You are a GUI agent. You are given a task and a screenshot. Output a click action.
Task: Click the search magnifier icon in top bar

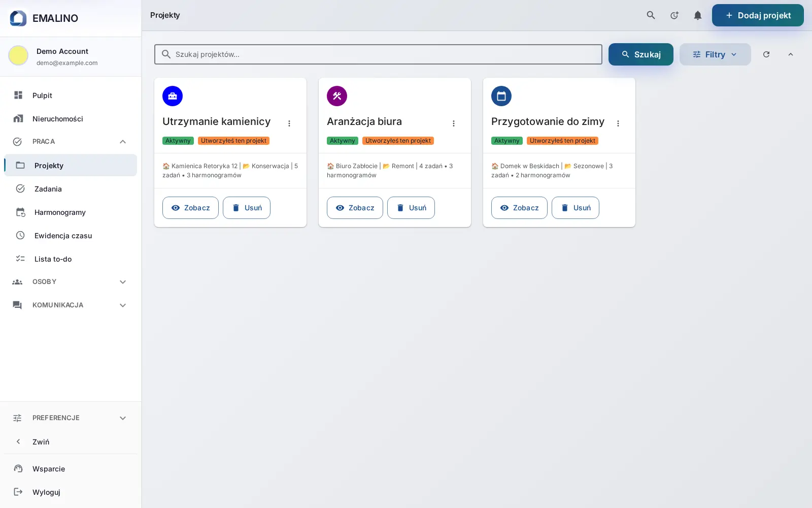651,15
